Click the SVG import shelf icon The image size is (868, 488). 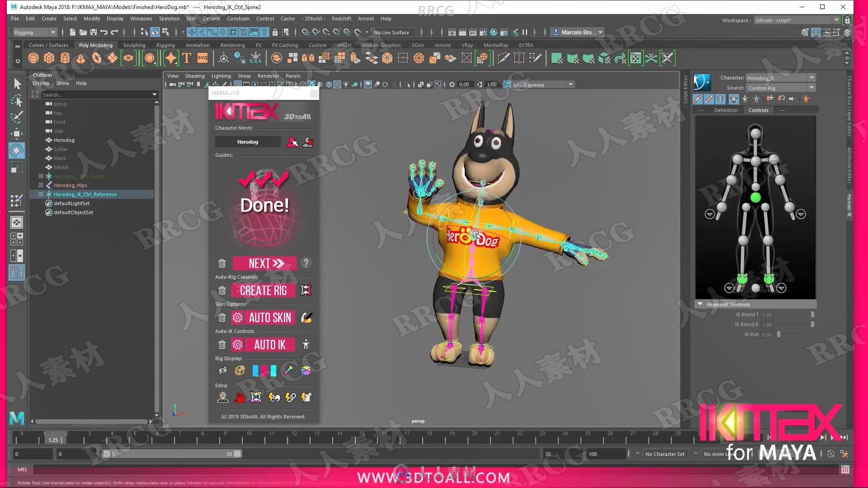coord(203,58)
